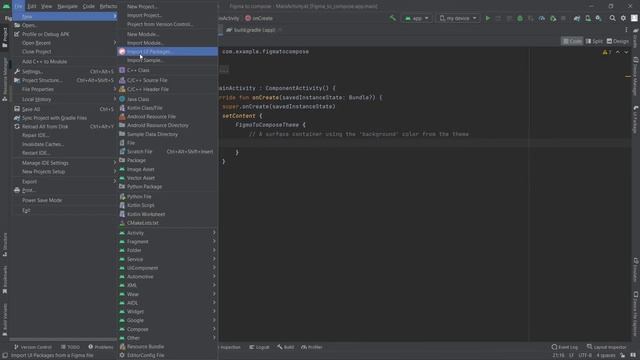
Task: Open the my device target dropdown
Action: pos(458,18)
